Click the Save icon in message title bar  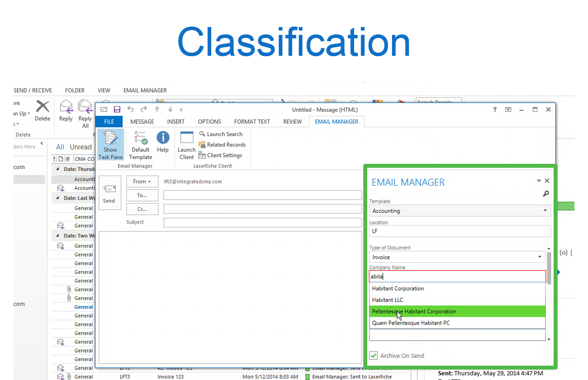coord(117,110)
